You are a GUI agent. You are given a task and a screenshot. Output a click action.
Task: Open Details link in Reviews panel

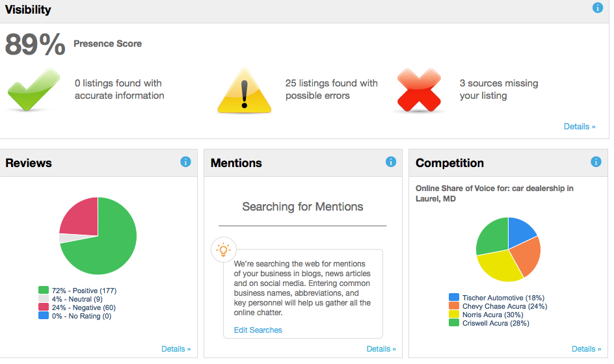click(x=176, y=349)
